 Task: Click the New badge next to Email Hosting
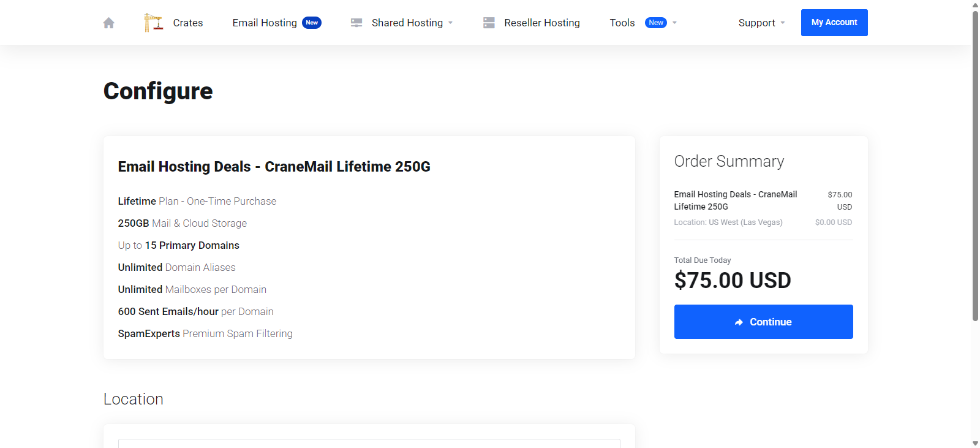coord(312,23)
